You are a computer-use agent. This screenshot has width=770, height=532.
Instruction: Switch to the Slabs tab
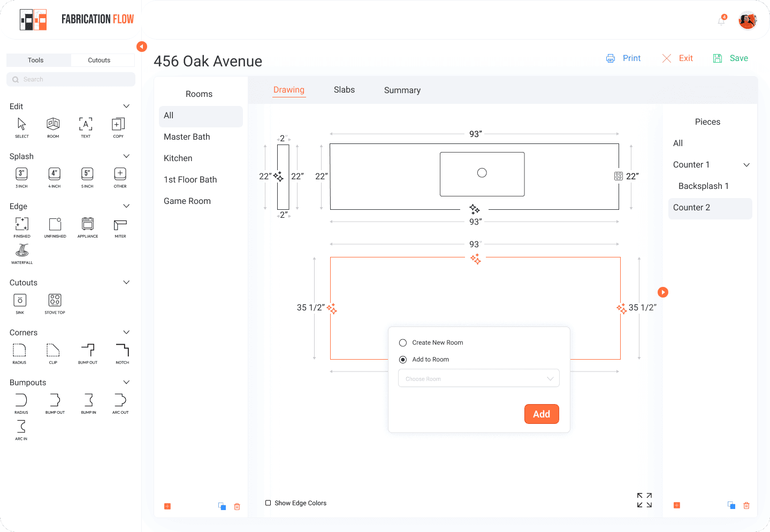(x=344, y=90)
